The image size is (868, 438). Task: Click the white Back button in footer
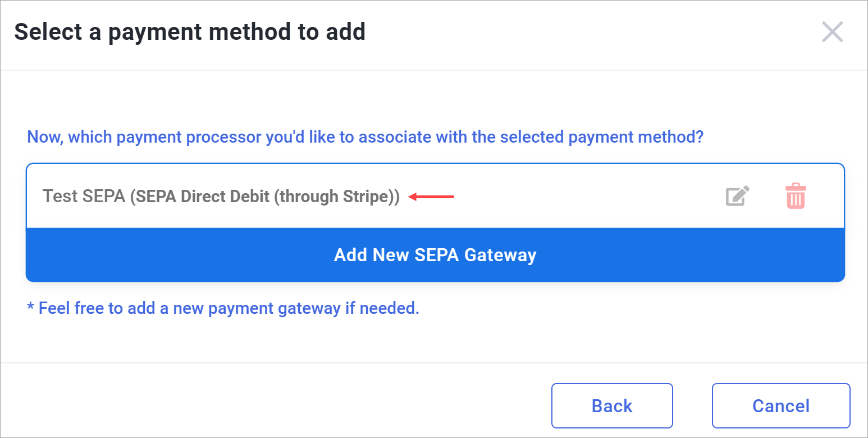tap(612, 405)
